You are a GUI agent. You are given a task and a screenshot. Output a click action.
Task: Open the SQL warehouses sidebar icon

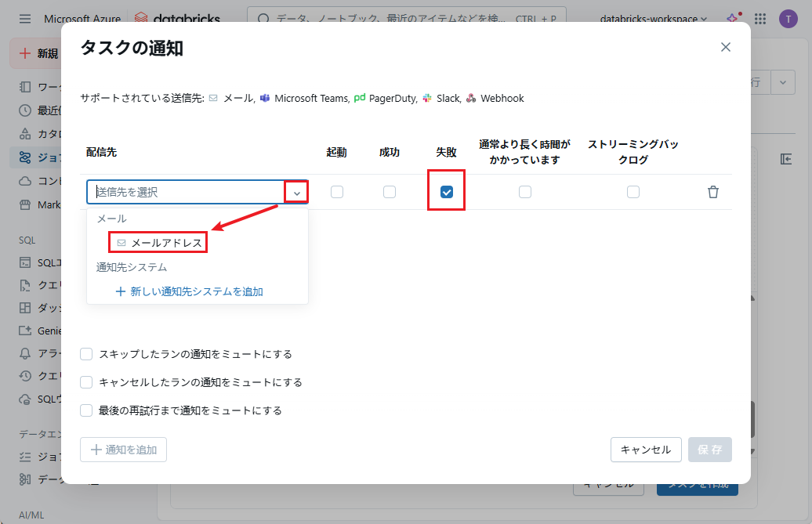25,399
